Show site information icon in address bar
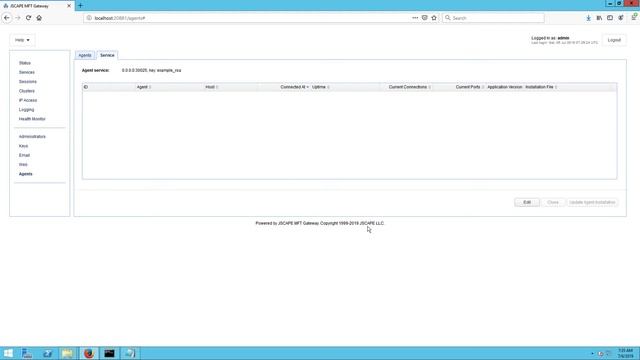 coord(89,18)
